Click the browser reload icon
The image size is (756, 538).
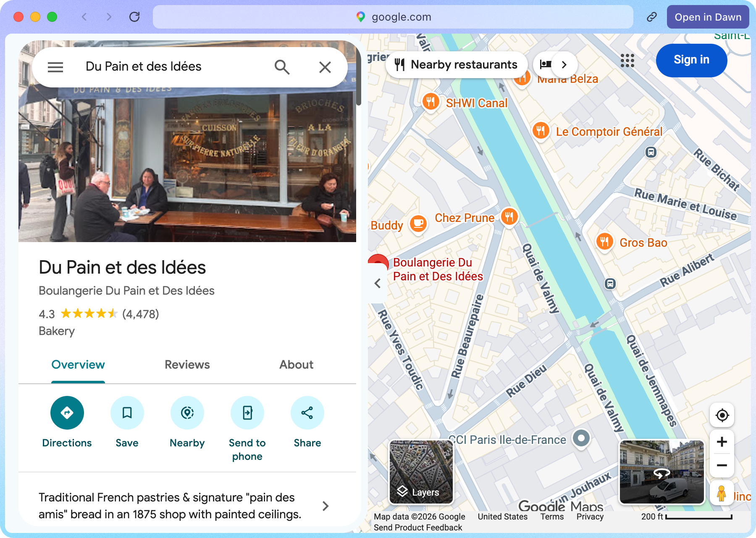click(134, 17)
